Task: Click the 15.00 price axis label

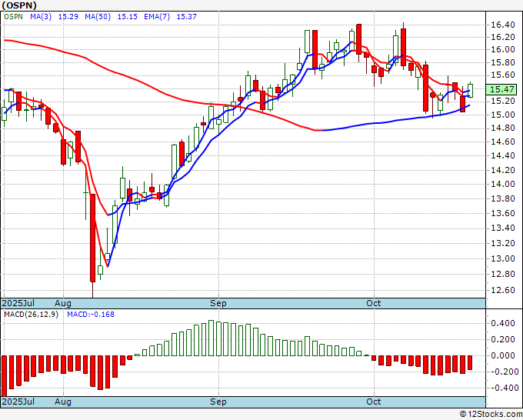Action: [503, 115]
